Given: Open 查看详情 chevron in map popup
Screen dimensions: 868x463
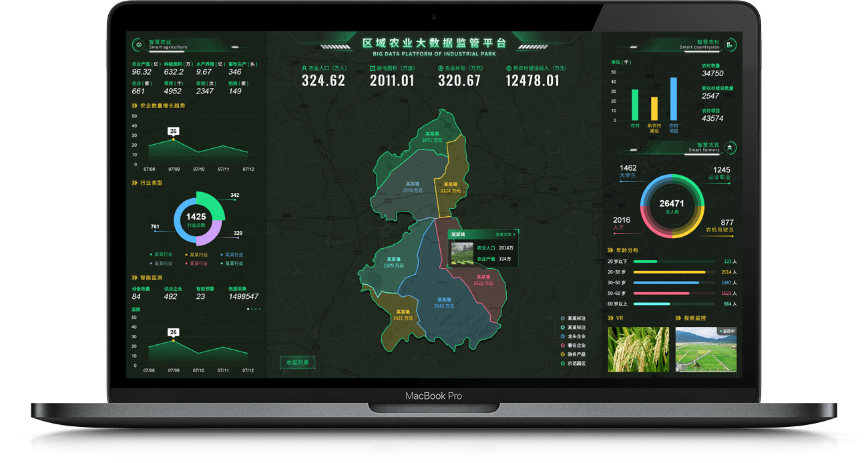Looking at the screenshot, I should [514, 235].
